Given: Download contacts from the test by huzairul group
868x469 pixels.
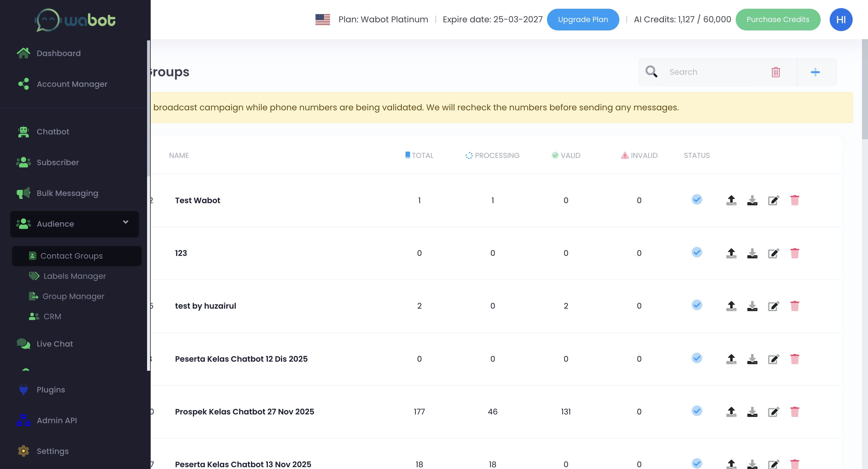Looking at the screenshot, I should tap(752, 306).
